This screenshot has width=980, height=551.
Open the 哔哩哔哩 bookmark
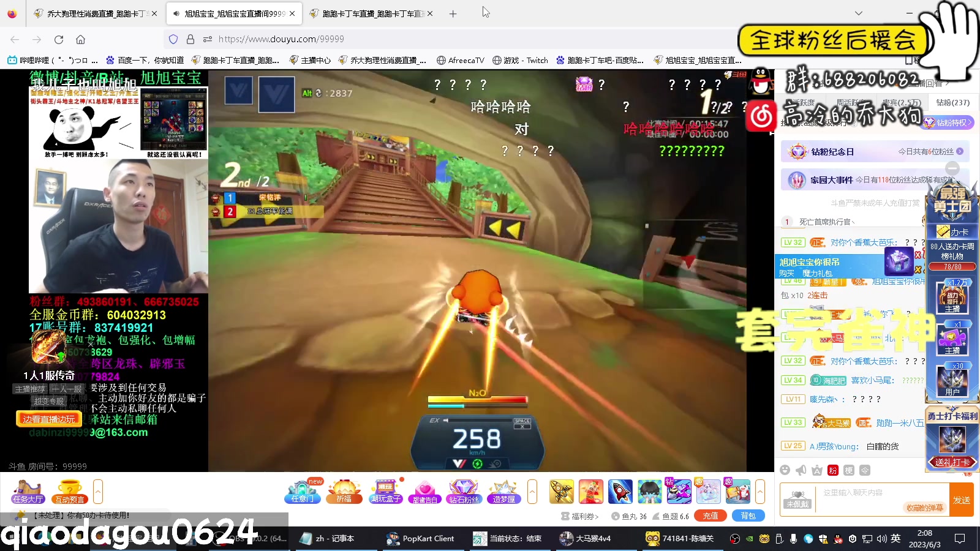[x=53, y=60]
